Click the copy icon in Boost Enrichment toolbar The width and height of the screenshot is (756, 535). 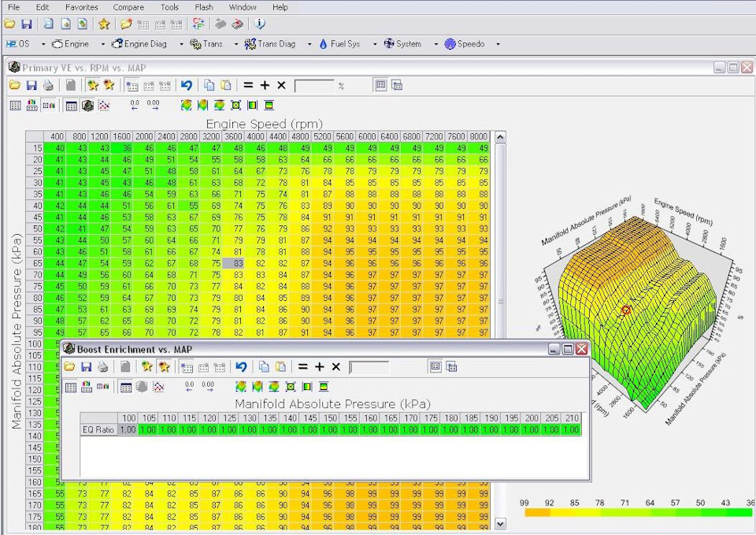coord(264,367)
